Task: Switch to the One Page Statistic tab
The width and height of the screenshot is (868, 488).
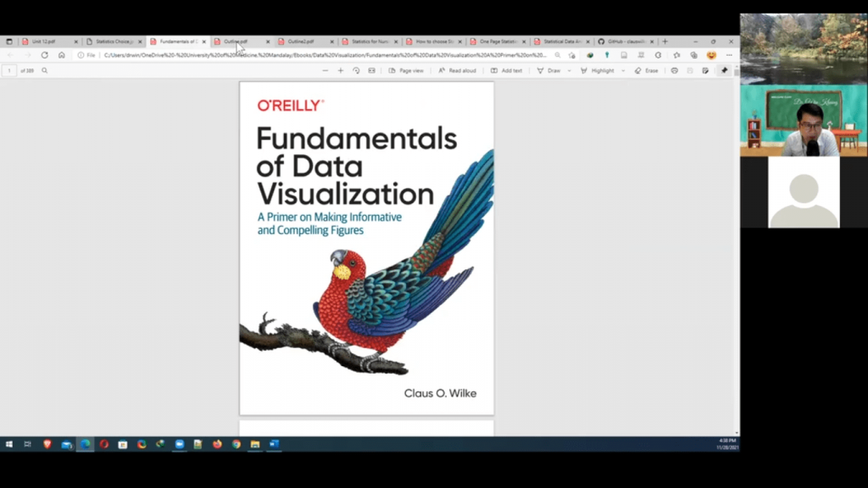Action: (x=497, y=42)
